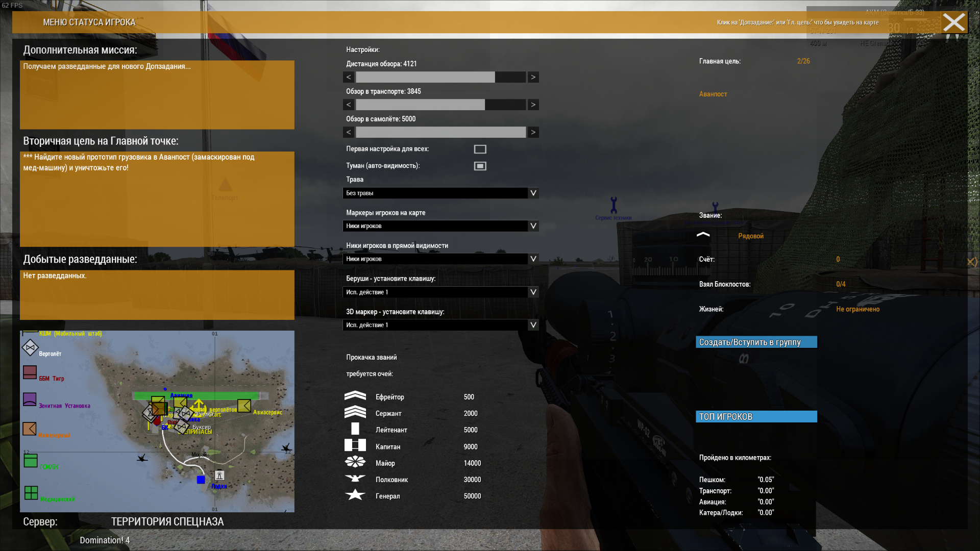
Task: Open the Беруши key binding dropdown
Action: coord(440,292)
